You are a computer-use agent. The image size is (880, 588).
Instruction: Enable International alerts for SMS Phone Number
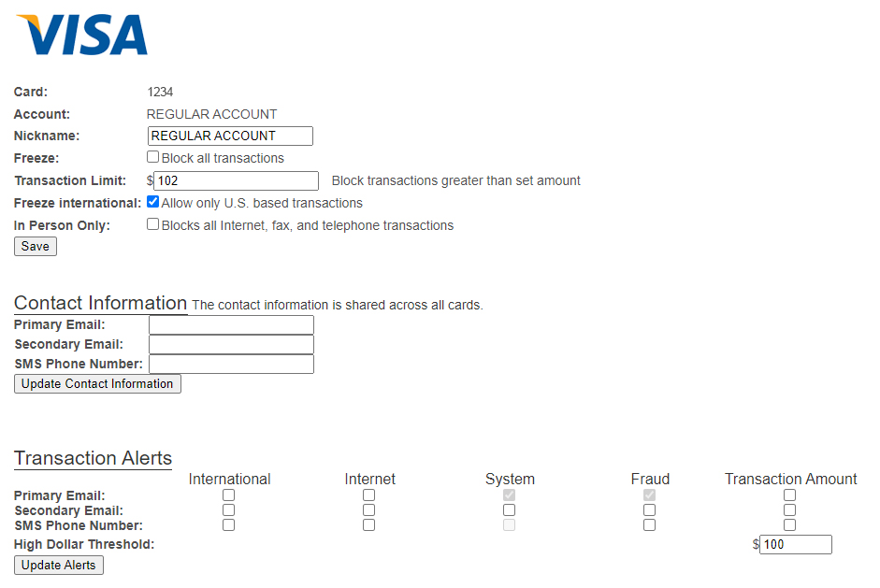tap(228, 524)
